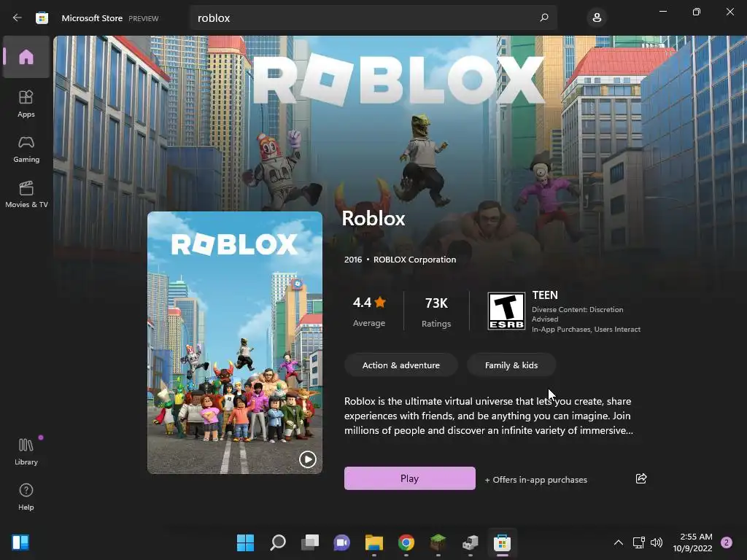
Task: Show hidden system tray icons
Action: coord(618,542)
